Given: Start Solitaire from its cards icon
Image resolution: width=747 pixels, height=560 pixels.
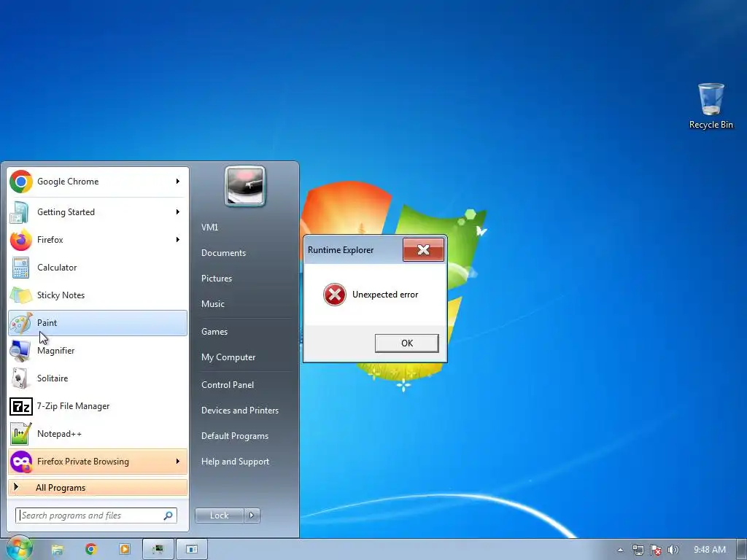Looking at the screenshot, I should click(x=20, y=378).
